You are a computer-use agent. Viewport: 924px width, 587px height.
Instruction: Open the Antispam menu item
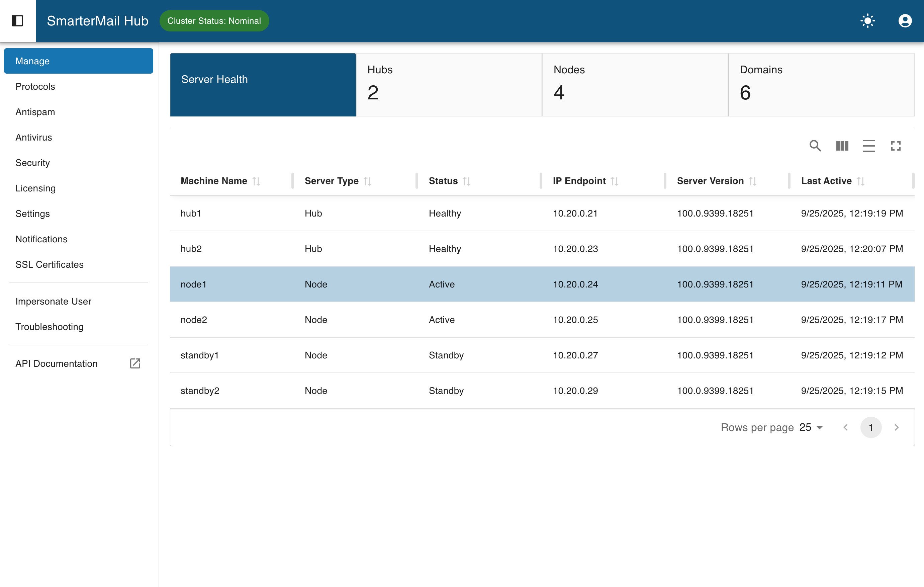(35, 112)
